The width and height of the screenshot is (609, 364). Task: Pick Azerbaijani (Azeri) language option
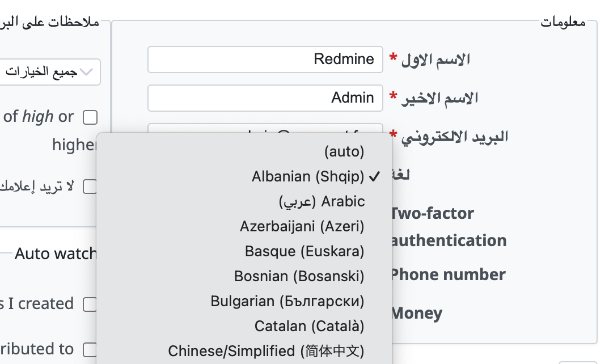click(302, 226)
